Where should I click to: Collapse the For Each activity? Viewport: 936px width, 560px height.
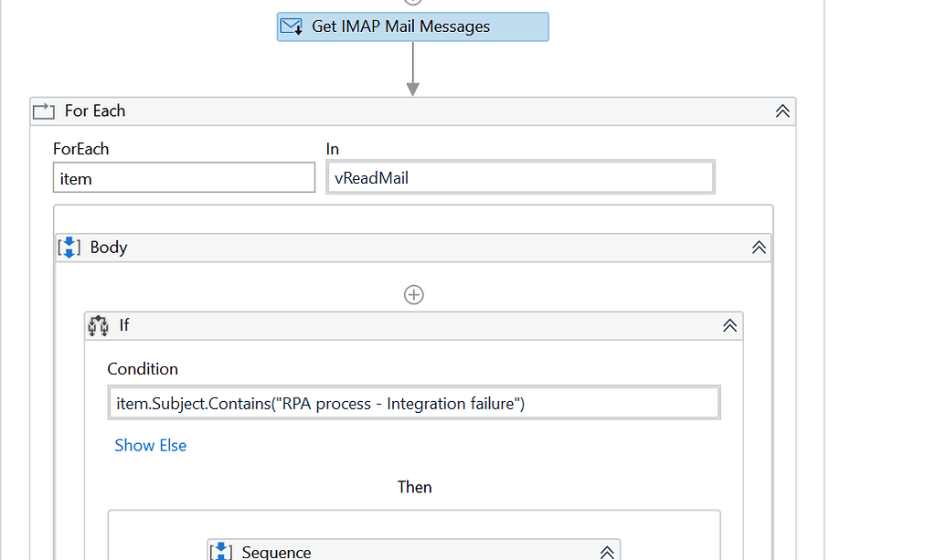click(x=782, y=111)
